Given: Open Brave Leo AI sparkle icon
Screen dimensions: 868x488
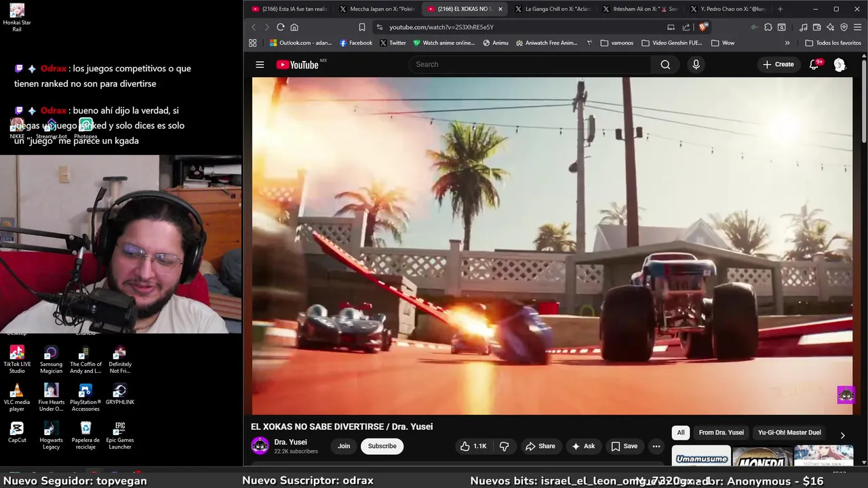Looking at the screenshot, I should [830, 27].
